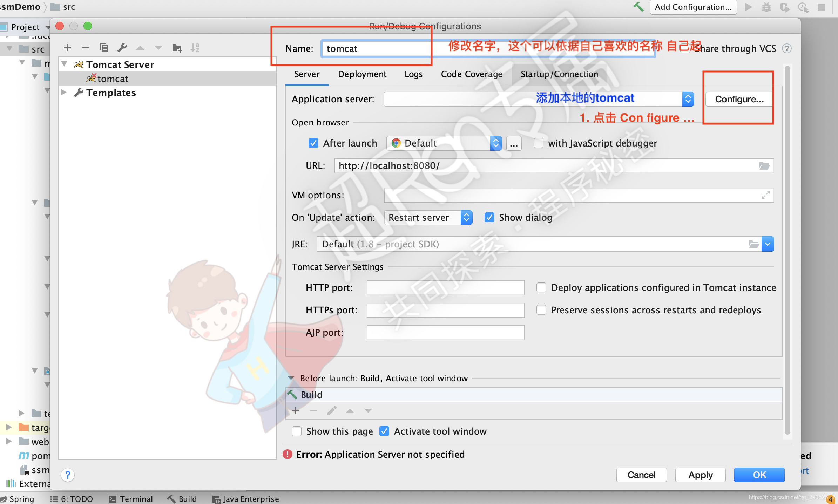Click Stop square icon in main toolbar
Screen dimensions: 838x504
coord(821,7)
